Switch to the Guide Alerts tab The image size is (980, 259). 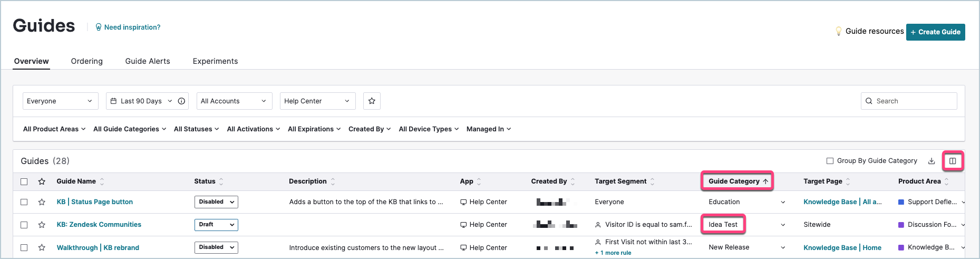pos(148,61)
